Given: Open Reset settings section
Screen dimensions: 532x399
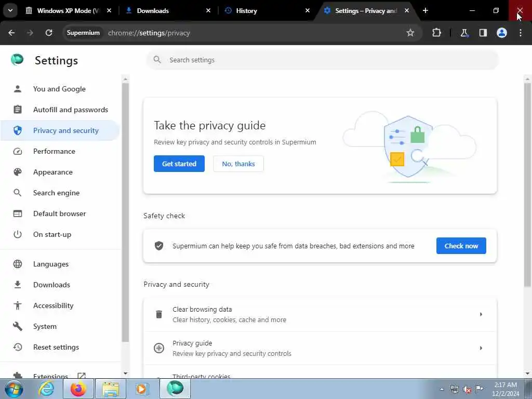Looking at the screenshot, I should pos(60,347).
